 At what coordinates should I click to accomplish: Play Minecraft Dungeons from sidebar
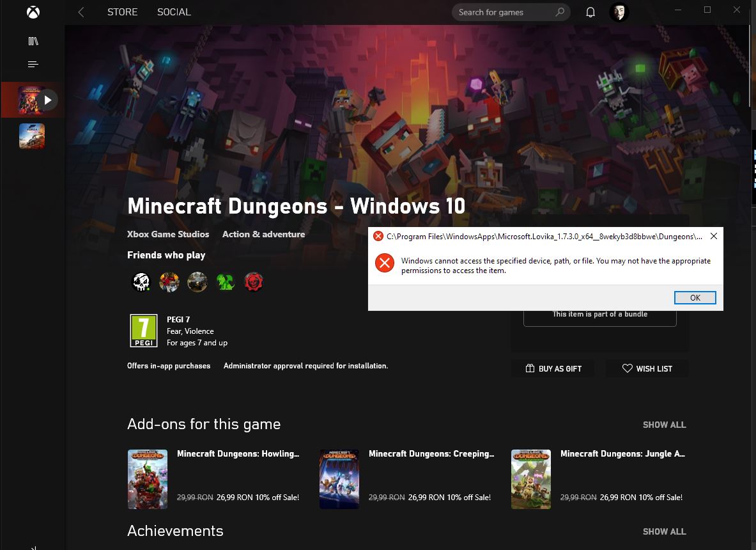[x=47, y=100]
